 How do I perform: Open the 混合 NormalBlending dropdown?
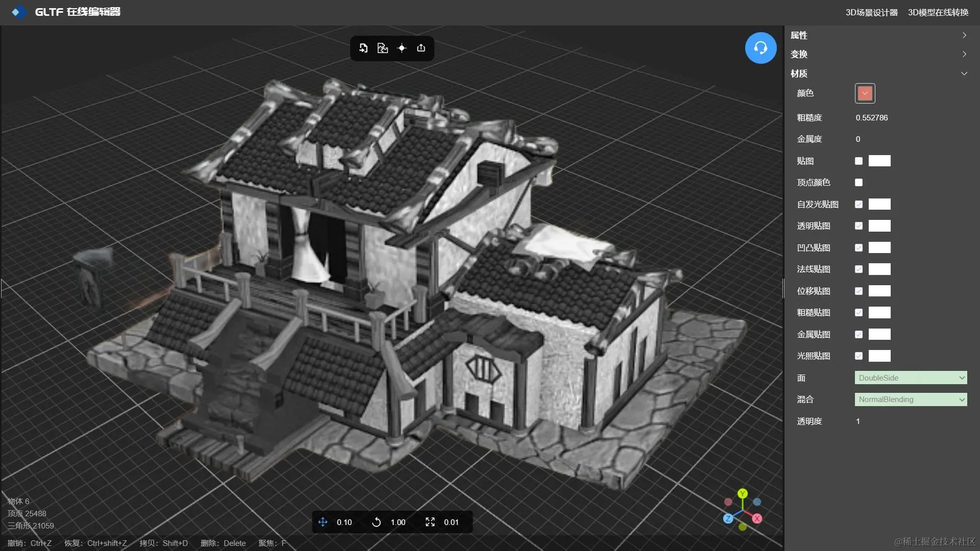point(911,399)
